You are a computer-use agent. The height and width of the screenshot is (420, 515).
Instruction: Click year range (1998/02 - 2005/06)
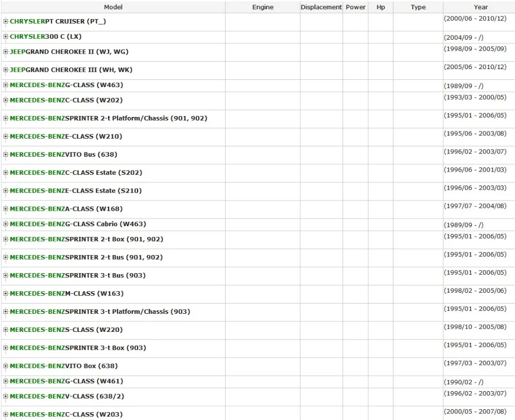[x=475, y=290]
